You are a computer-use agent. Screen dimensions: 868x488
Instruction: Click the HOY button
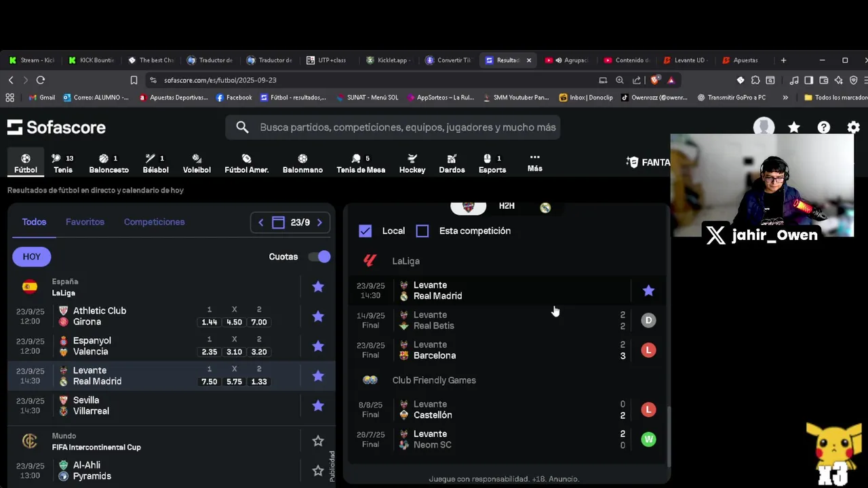pos(31,257)
